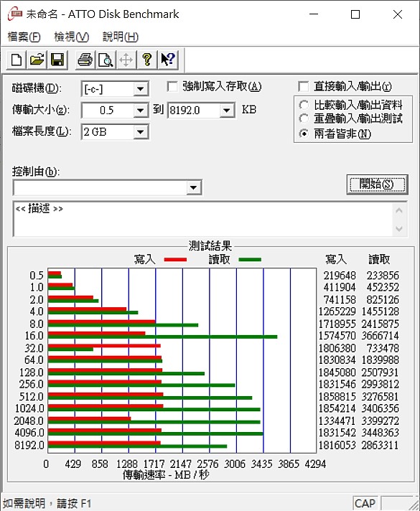Click the 8192.0 row label in chart
This screenshot has height=511, width=420.
click(x=29, y=445)
